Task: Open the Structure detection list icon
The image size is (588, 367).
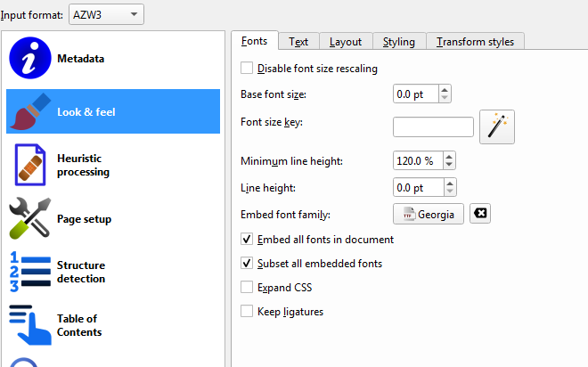Action: (28, 272)
